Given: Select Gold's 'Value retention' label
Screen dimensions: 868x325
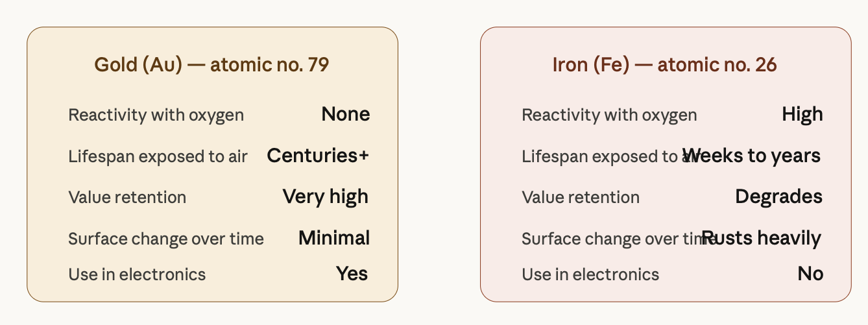Looking at the screenshot, I should [x=127, y=197].
